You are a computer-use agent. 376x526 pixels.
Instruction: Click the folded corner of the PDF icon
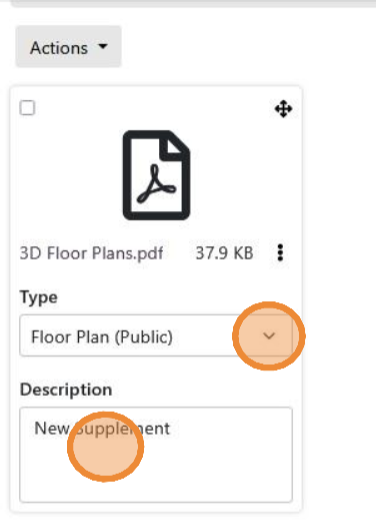(x=174, y=146)
